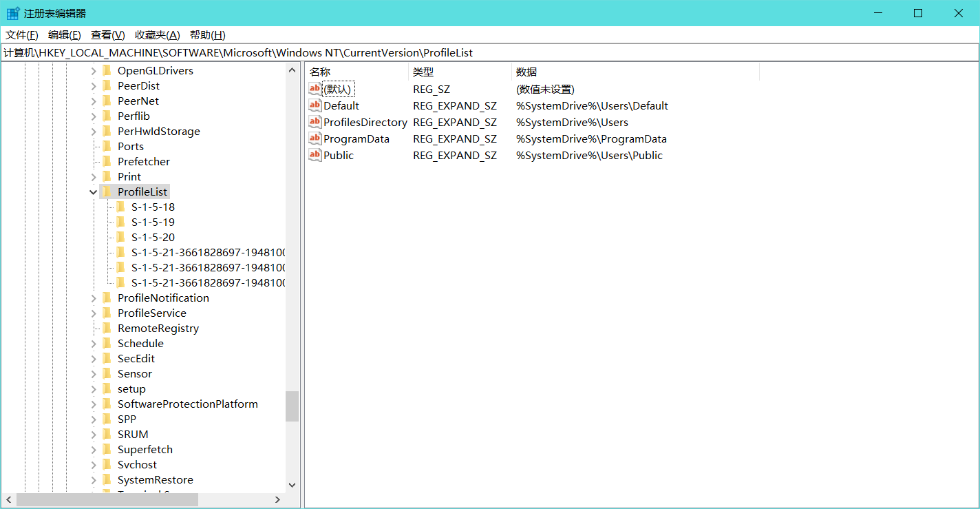Image resolution: width=980 pixels, height=509 pixels.
Task: Click the registry path address bar
Action: pos(489,52)
